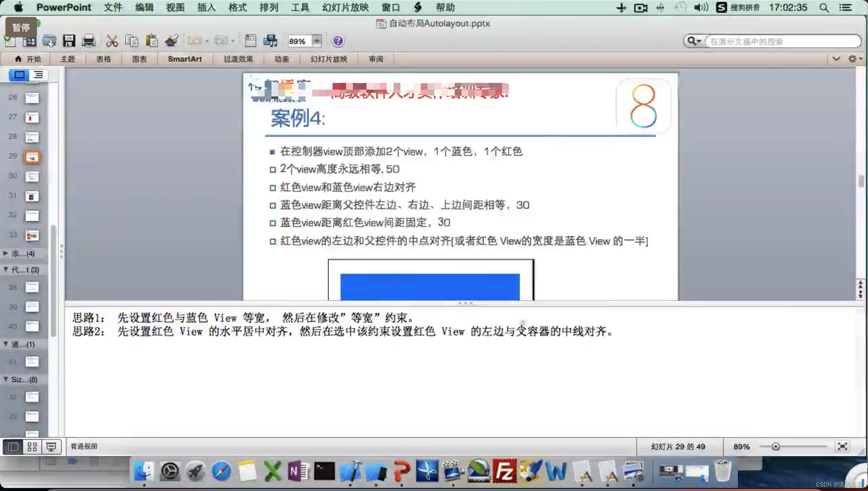Click the 暂停 pause button
The width and height of the screenshot is (868, 491).
coord(21,28)
